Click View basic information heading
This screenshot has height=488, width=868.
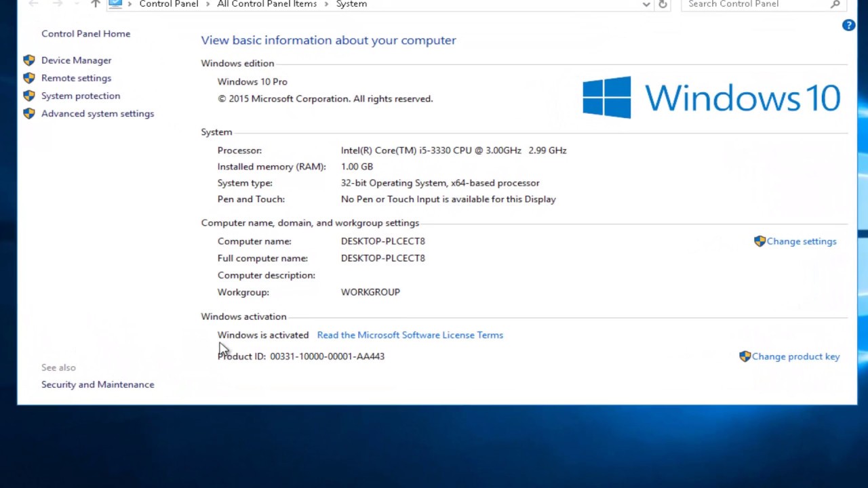328,40
